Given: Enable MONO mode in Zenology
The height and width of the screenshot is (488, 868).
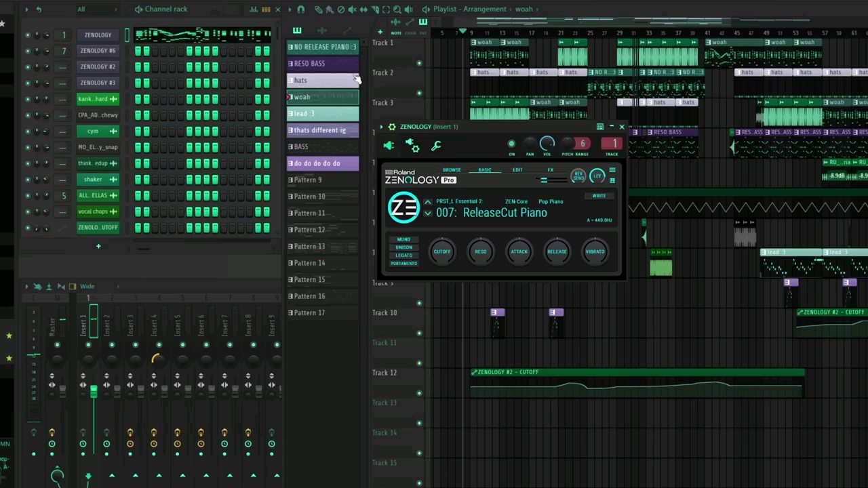Looking at the screenshot, I should (x=403, y=239).
